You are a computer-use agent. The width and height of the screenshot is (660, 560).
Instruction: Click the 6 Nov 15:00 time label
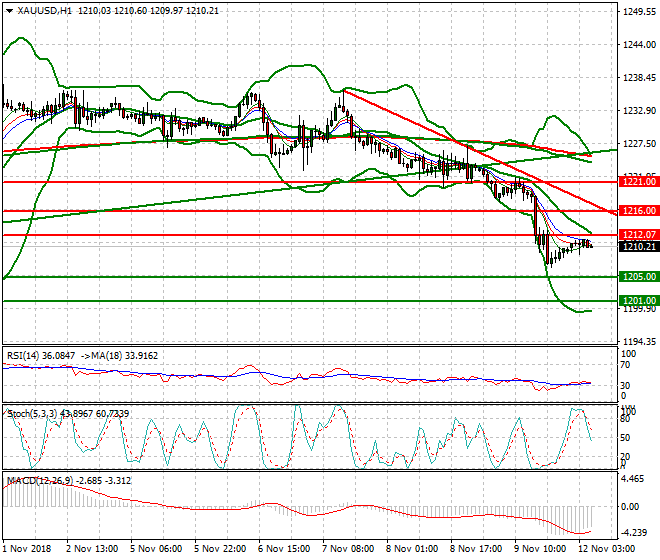(285, 549)
